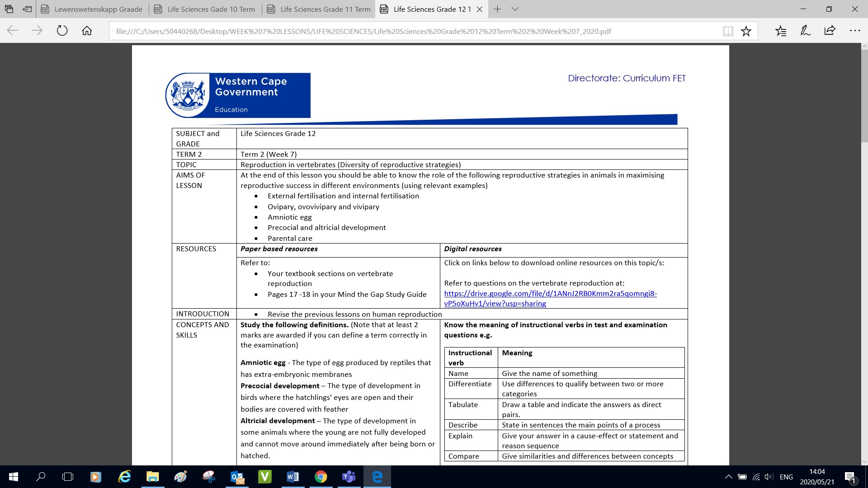This screenshot has height=488, width=868.
Task: Open the volume control tray icon
Action: coord(769,477)
